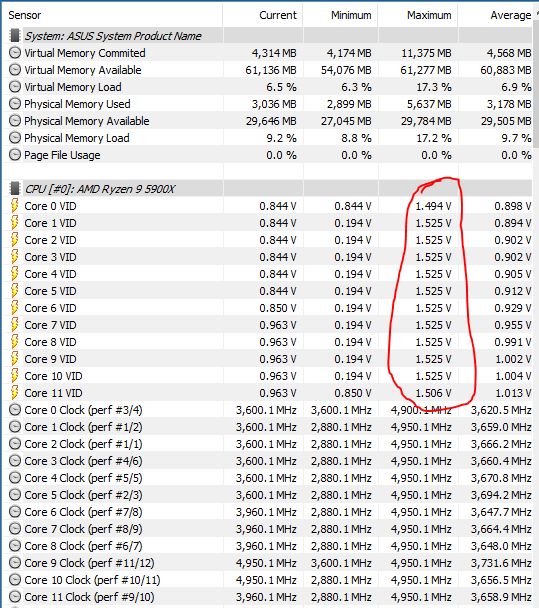Click the Core 0 VID lightning bolt icon

[x=14, y=206]
